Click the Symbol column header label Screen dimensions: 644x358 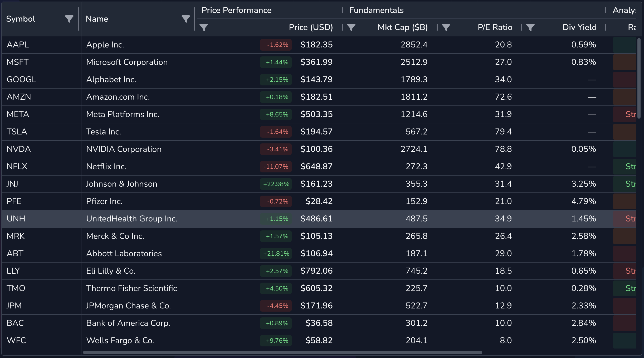click(21, 19)
